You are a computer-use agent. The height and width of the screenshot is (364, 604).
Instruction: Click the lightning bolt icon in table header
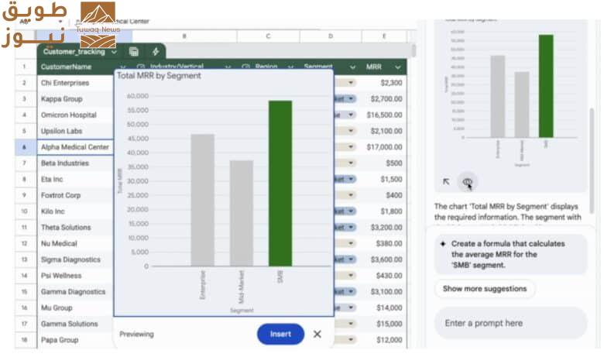(x=156, y=52)
